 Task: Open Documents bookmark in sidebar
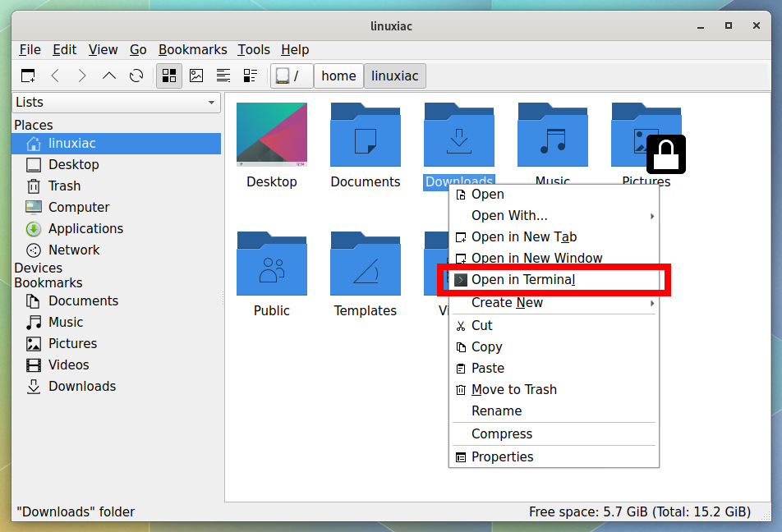116,301
